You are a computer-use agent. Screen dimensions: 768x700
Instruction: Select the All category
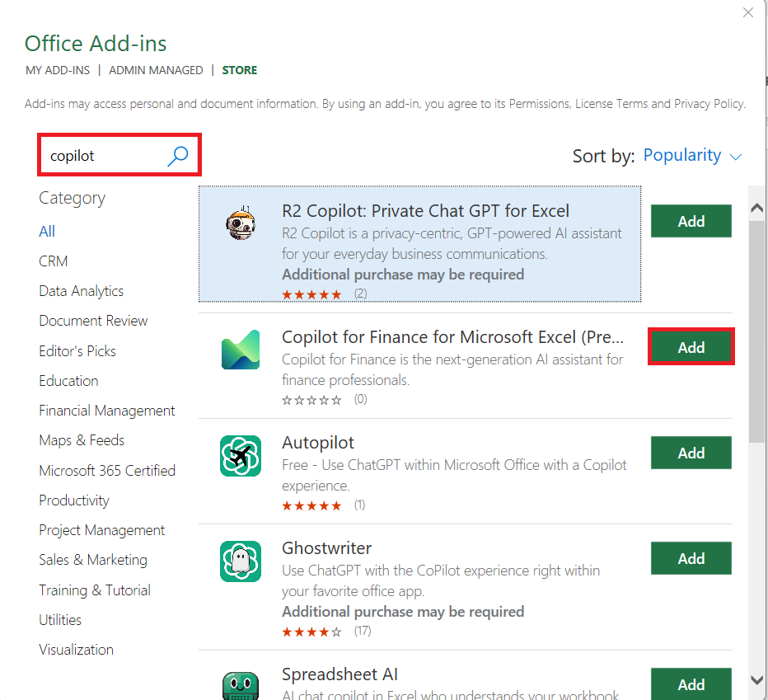pyautogui.click(x=47, y=232)
